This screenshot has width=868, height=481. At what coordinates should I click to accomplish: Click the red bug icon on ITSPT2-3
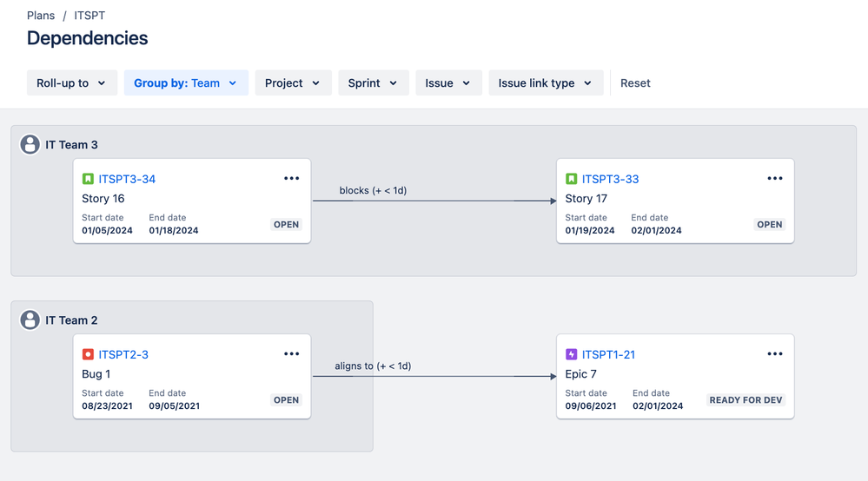click(x=88, y=354)
